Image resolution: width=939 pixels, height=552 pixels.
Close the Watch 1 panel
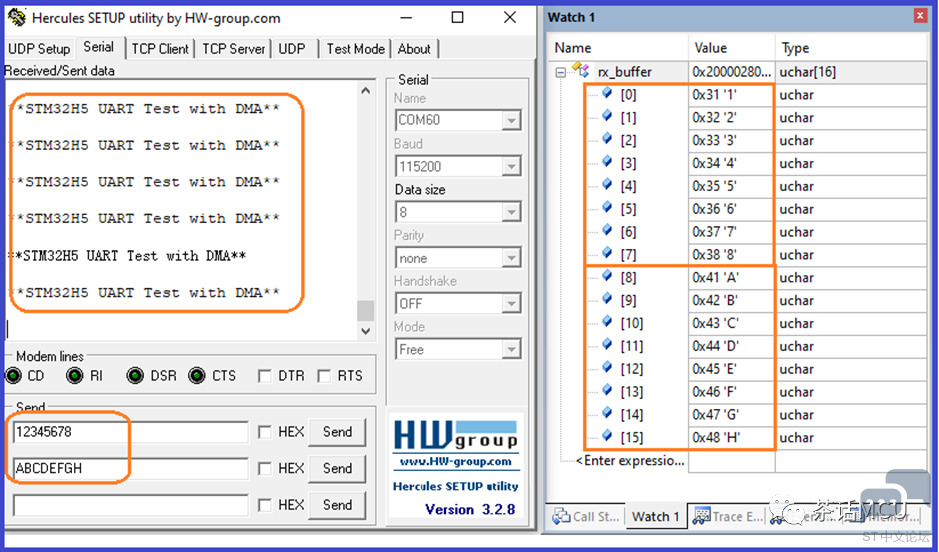click(x=920, y=16)
